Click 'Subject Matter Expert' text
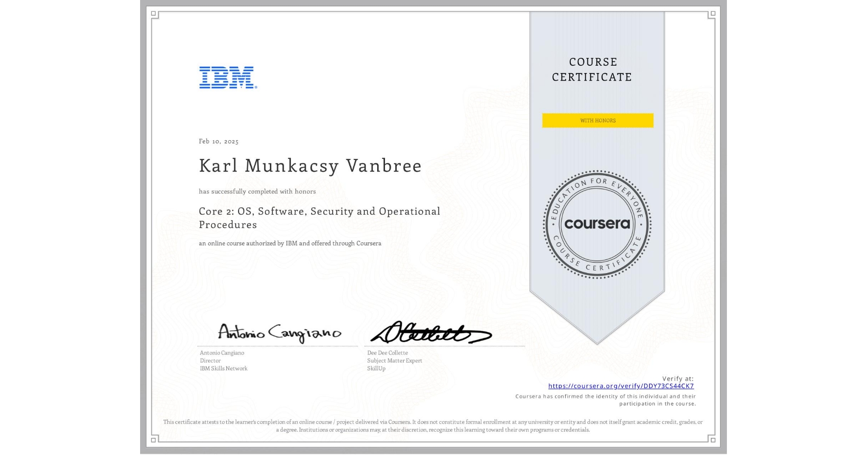 pyautogui.click(x=395, y=361)
